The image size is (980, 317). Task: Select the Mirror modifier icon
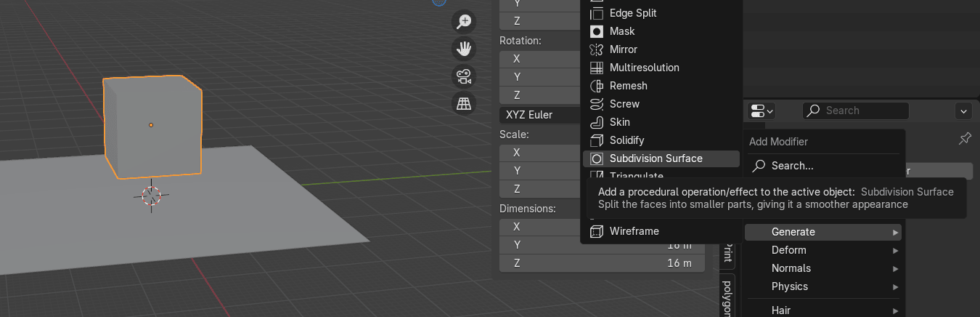[x=597, y=49]
